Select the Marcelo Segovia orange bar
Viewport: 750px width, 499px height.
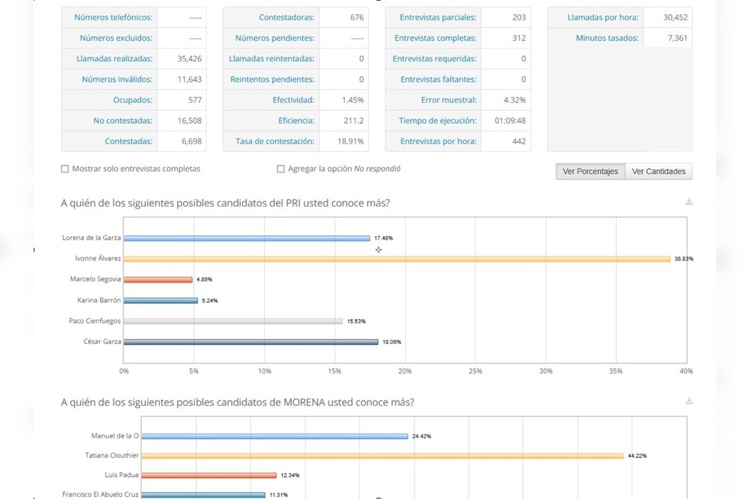(158, 280)
